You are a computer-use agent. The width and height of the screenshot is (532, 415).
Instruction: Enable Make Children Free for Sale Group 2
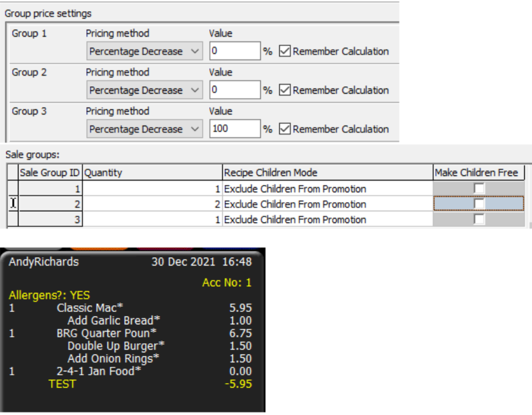coord(479,204)
